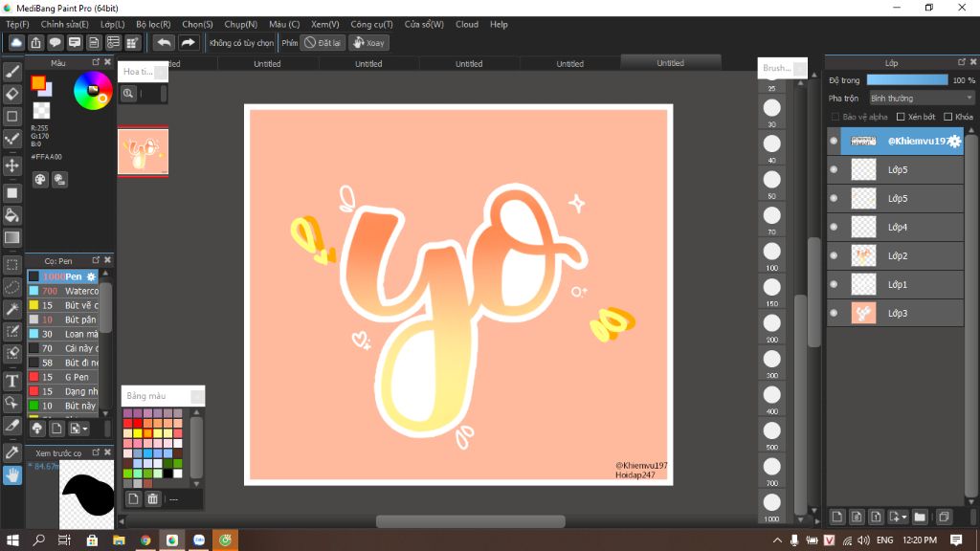Viewport: 980px width, 551px height.
Task: Open the Công cụ(T) menu
Action: 371,24
